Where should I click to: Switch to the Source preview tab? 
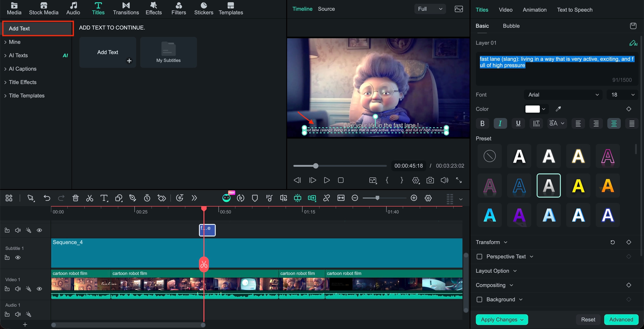coord(326,9)
